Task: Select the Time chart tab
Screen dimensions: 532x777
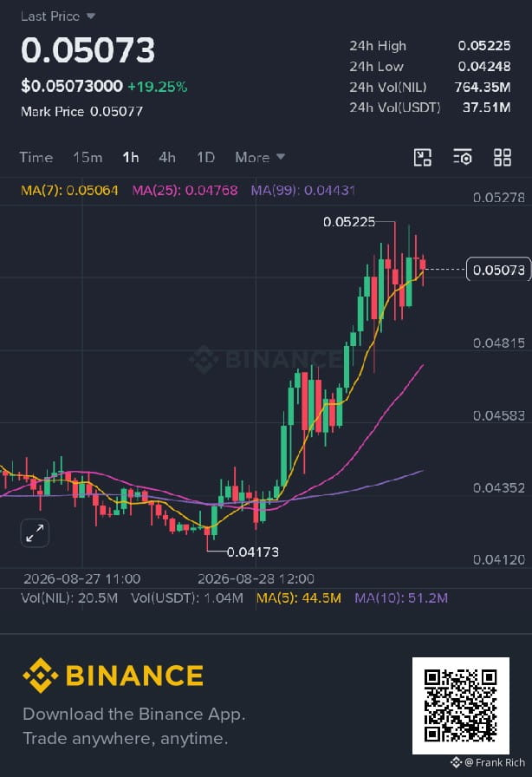Action: (36, 157)
